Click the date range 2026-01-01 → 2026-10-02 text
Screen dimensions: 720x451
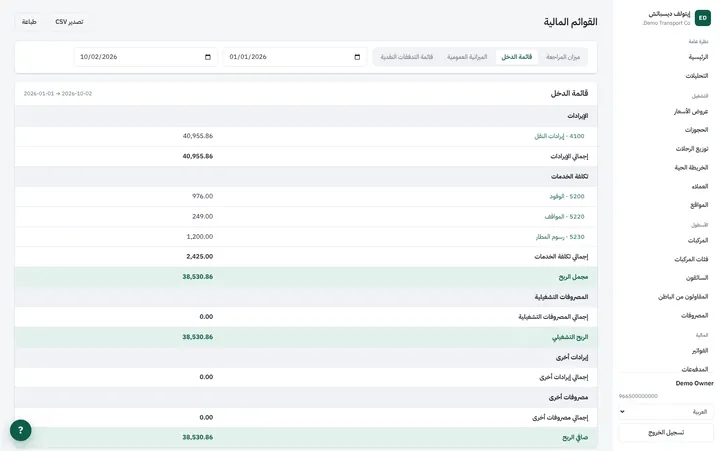[58, 93]
